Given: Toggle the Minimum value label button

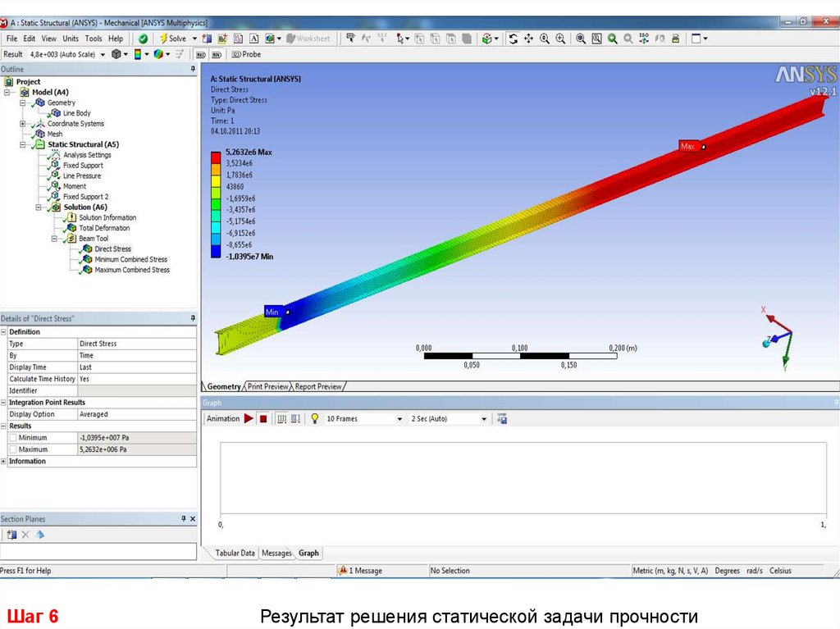Looking at the screenshot, I should (x=217, y=55).
